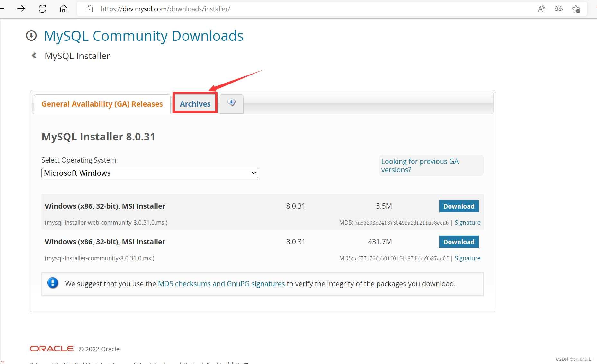597x364 pixels.
Task: Open Read Aloud icon in address bar
Action: point(541,9)
